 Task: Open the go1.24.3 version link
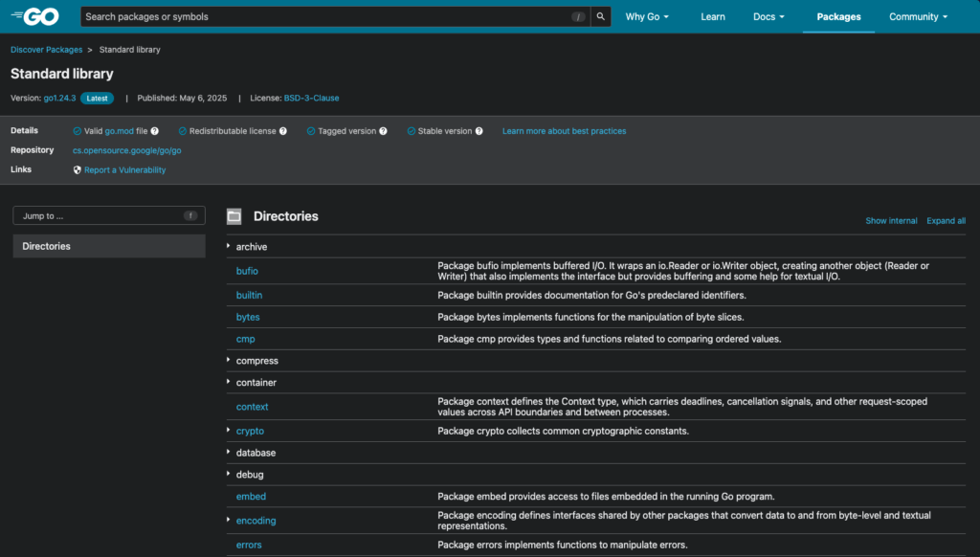pos(59,99)
